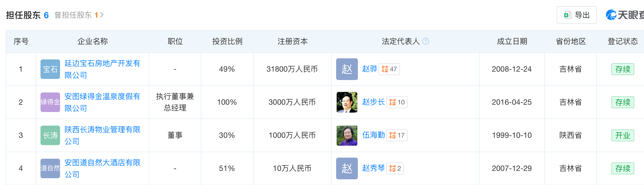
Task: Click the 宝石 company logo icon
Action: click(x=50, y=69)
